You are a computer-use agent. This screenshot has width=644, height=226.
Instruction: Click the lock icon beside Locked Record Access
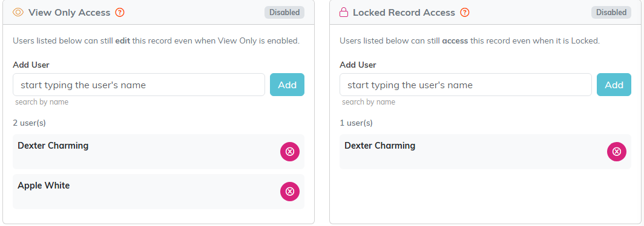[344, 12]
